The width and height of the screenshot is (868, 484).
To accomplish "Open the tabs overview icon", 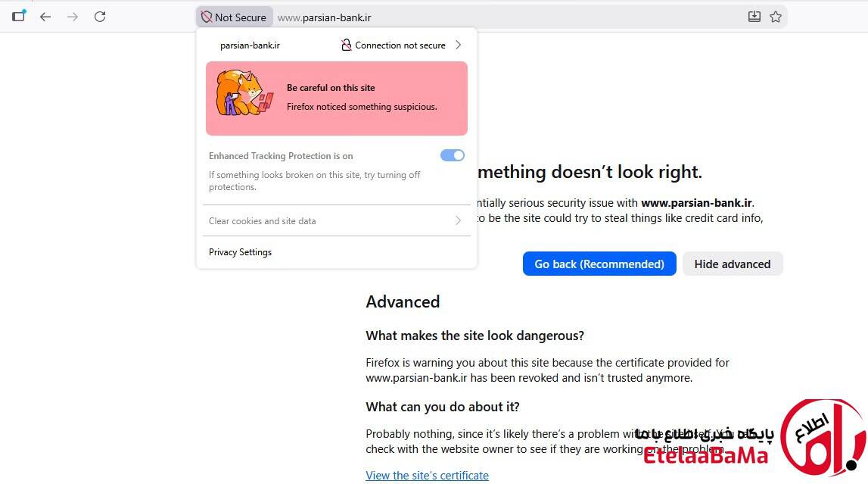I will pyautogui.click(x=19, y=16).
